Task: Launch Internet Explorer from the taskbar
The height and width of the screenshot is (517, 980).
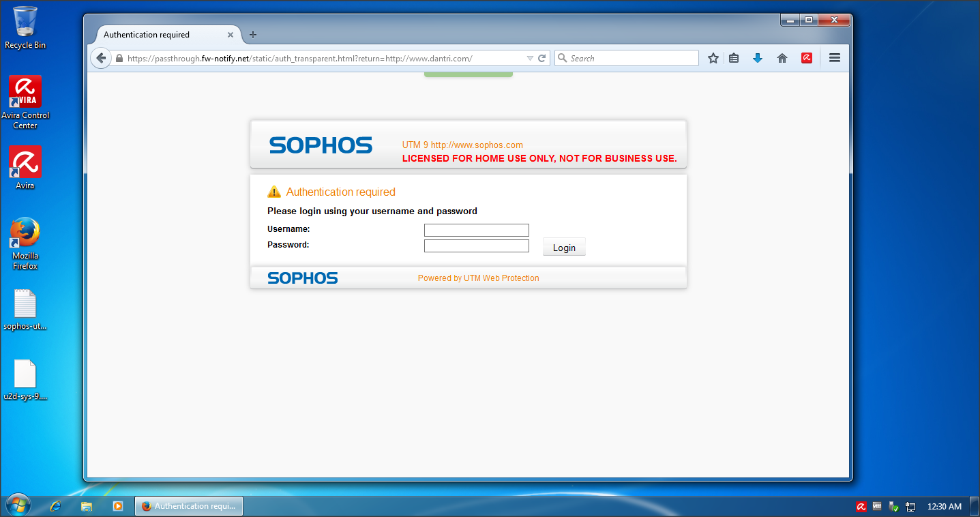Action: click(x=55, y=506)
